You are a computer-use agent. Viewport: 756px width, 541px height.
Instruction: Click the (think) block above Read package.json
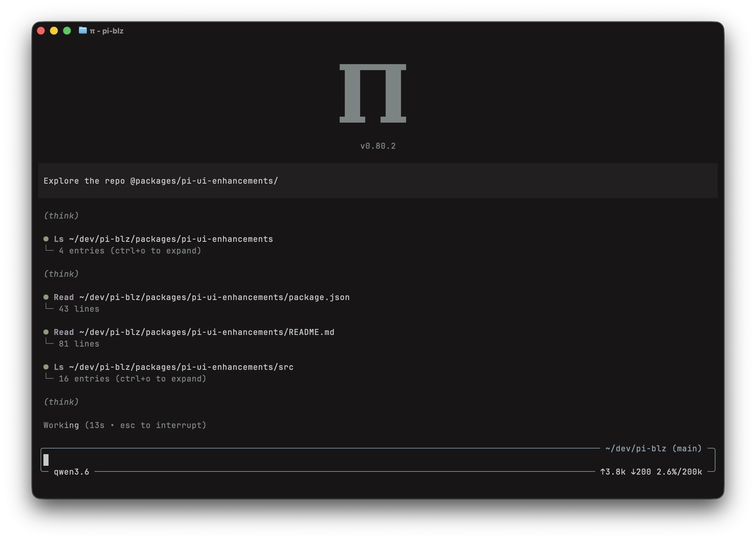(61, 274)
